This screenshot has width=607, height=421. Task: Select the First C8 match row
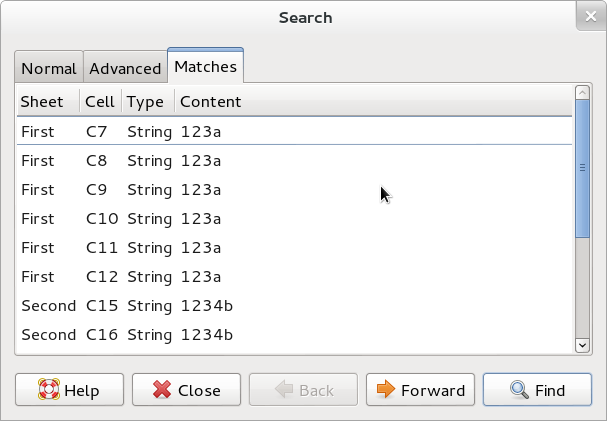click(294, 161)
